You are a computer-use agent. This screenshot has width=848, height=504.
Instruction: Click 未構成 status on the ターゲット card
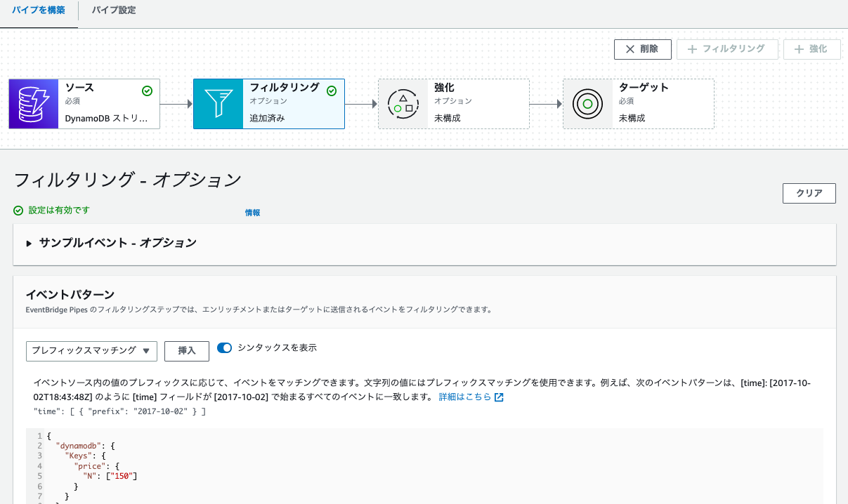point(632,118)
